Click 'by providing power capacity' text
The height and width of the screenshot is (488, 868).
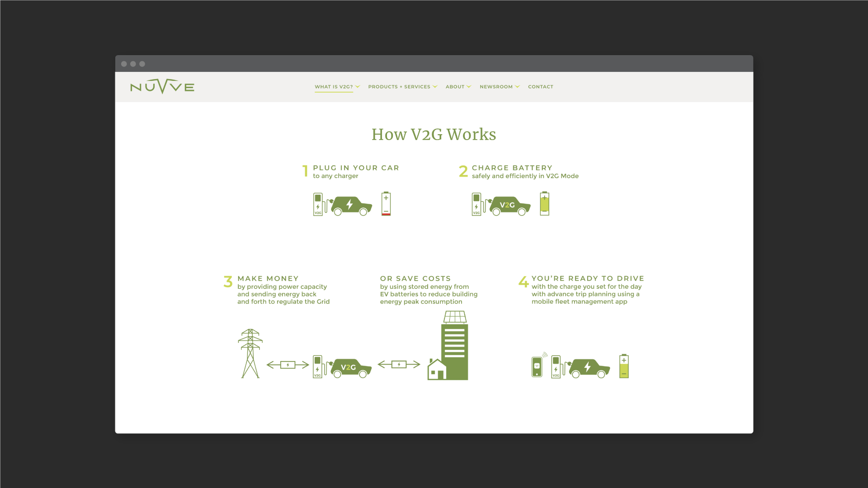pyautogui.click(x=282, y=287)
